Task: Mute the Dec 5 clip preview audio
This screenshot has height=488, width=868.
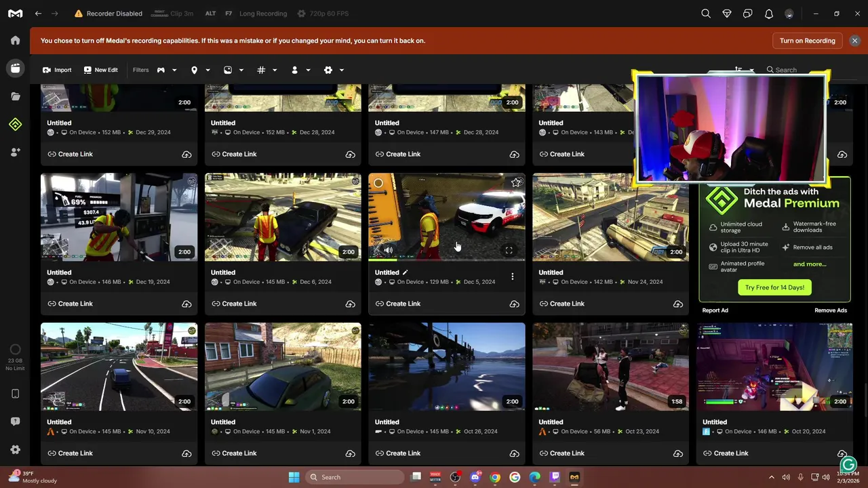Action: tap(388, 251)
